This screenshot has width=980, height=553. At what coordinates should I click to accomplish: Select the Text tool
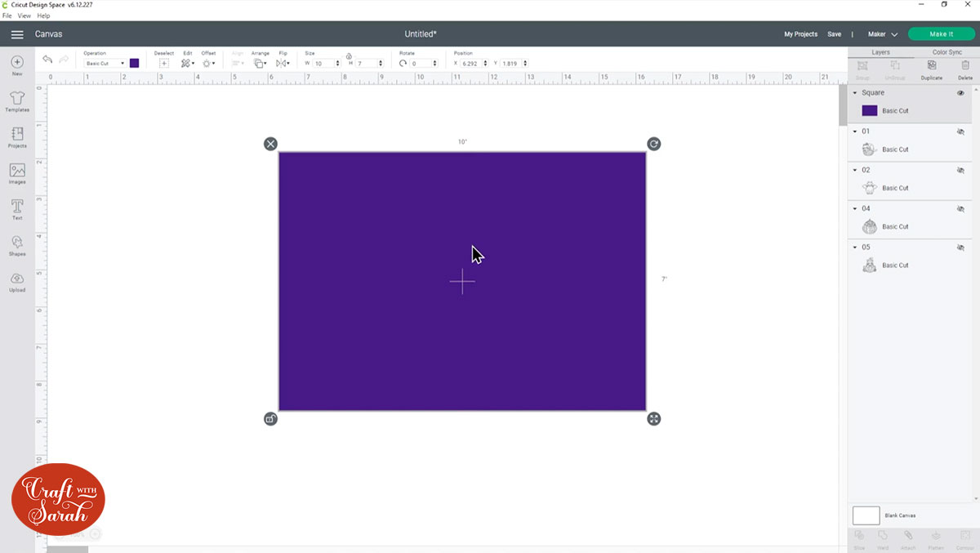pyautogui.click(x=17, y=209)
